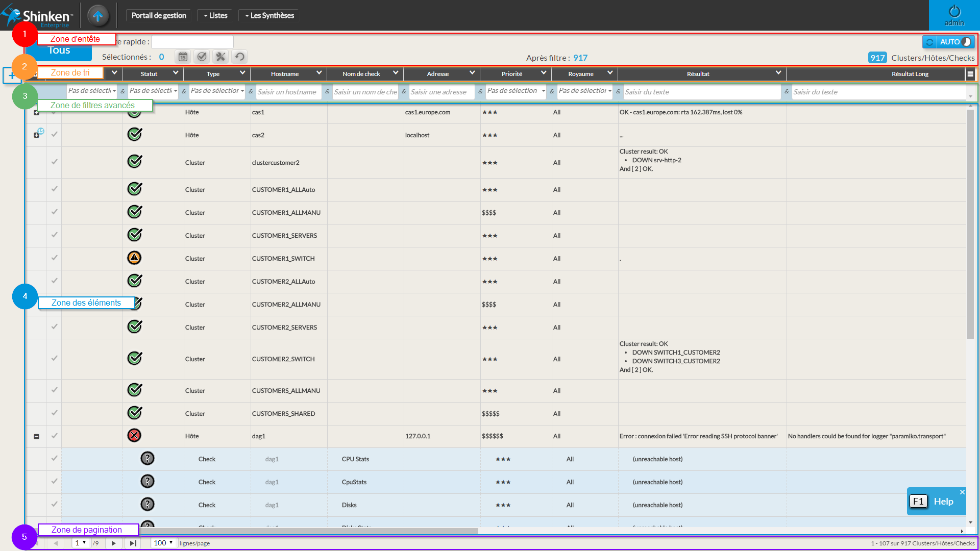Click the calendar schedule icon near Sélectionnés
This screenshot has width=980, height=551.
(x=183, y=57)
